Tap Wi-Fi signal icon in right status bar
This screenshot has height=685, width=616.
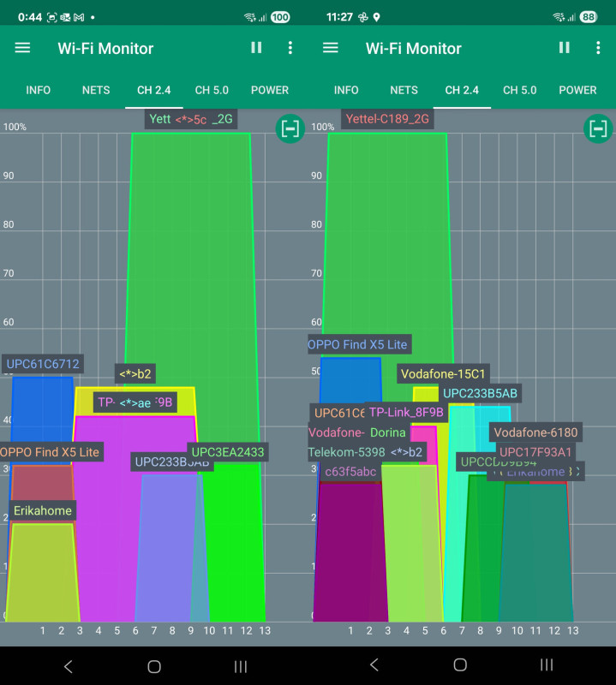(x=559, y=17)
